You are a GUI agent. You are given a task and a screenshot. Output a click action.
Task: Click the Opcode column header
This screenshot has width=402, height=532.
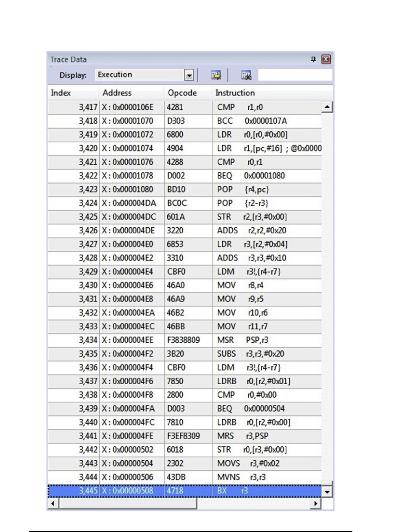point(182,92)
